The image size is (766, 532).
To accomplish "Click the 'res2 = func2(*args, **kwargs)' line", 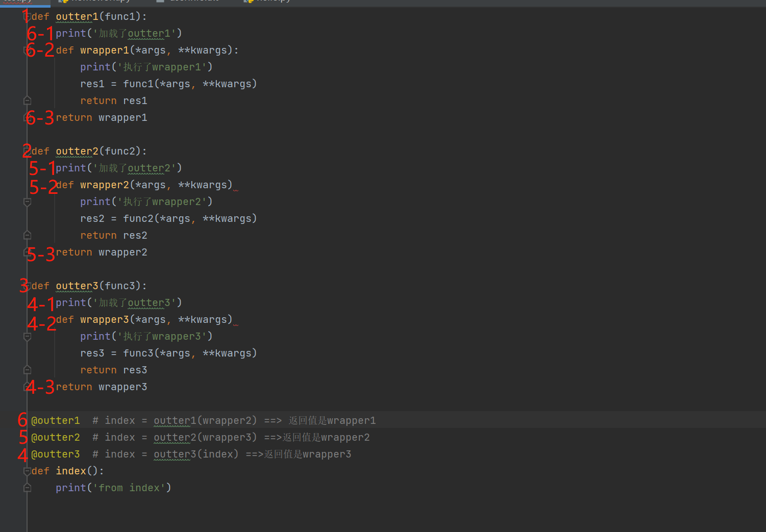I will [x=168, y=219].
